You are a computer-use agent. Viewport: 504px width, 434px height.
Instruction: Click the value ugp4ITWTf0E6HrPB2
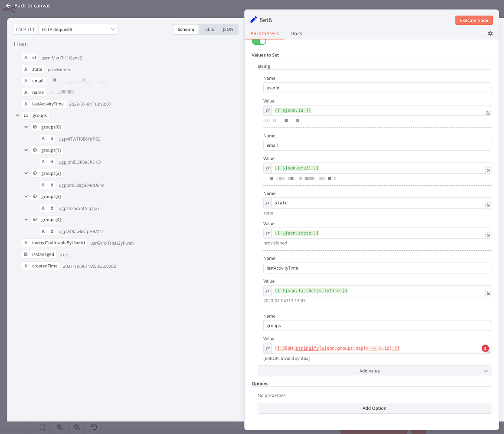tap(79, 138)
